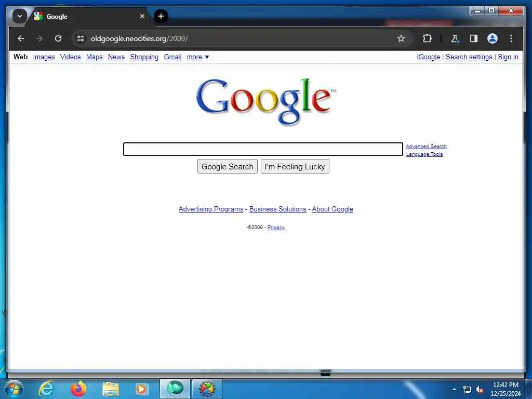The height and width of the screenshot is (399, 532).
Task: Click the forward navigation arrow
Action: pos(39,38)
